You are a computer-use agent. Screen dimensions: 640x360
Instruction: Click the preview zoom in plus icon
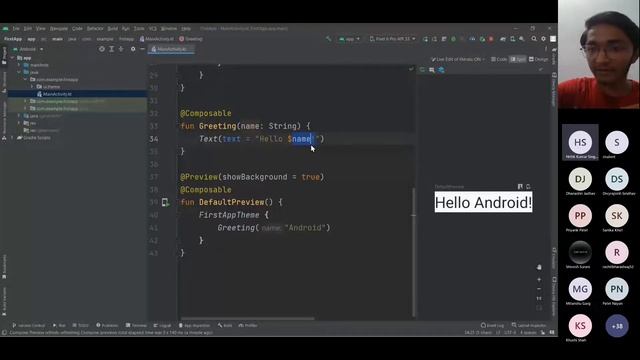pyautogui.click(x=539, y=280)
